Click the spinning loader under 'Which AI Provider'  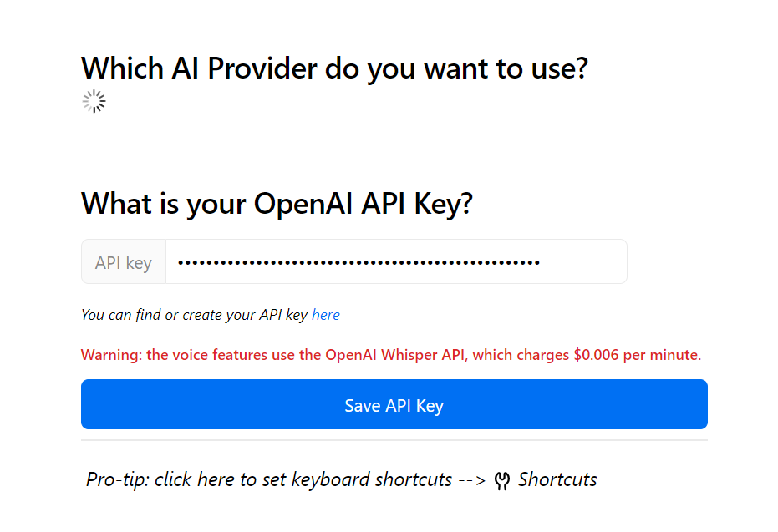[x=94, y=101]
